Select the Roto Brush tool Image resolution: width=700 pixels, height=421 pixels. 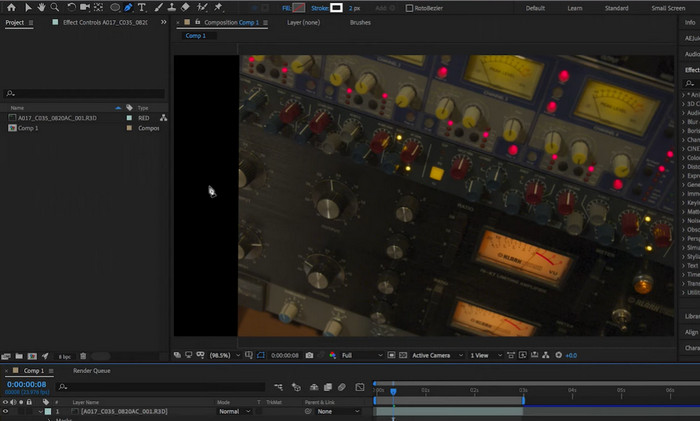202,7
